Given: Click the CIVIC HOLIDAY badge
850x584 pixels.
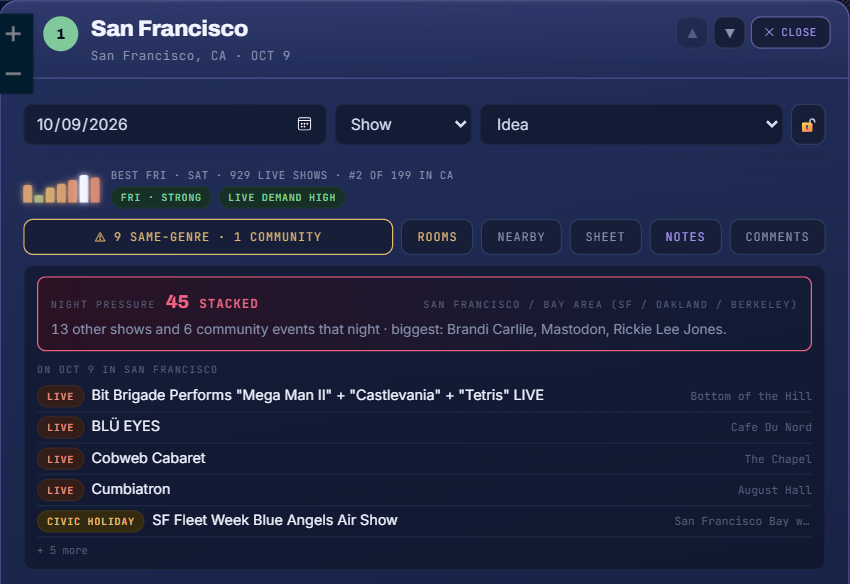Looking at the screenshot, I should pos(91,521).
